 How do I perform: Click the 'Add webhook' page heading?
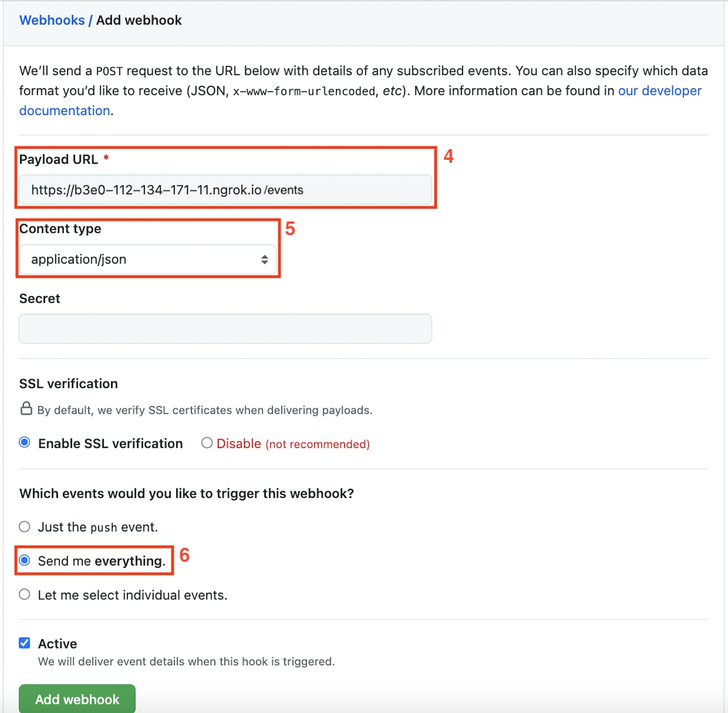(x=138, y=20)
